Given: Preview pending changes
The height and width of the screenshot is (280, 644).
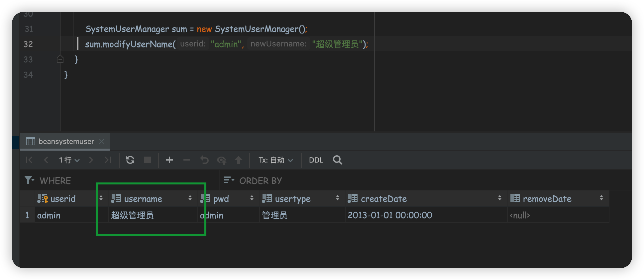Looking at the screenshot, I should pyautogui.click(x=222, y=161).
